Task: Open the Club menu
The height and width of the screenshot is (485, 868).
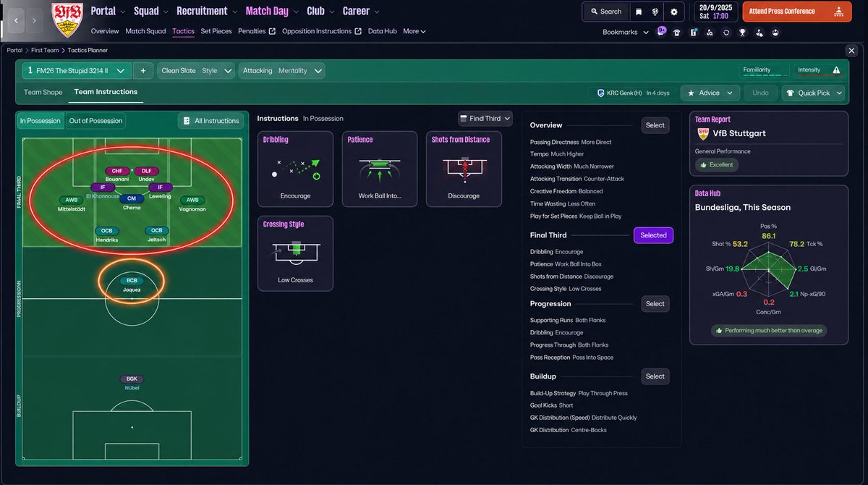Action: (x=320, y=11)
